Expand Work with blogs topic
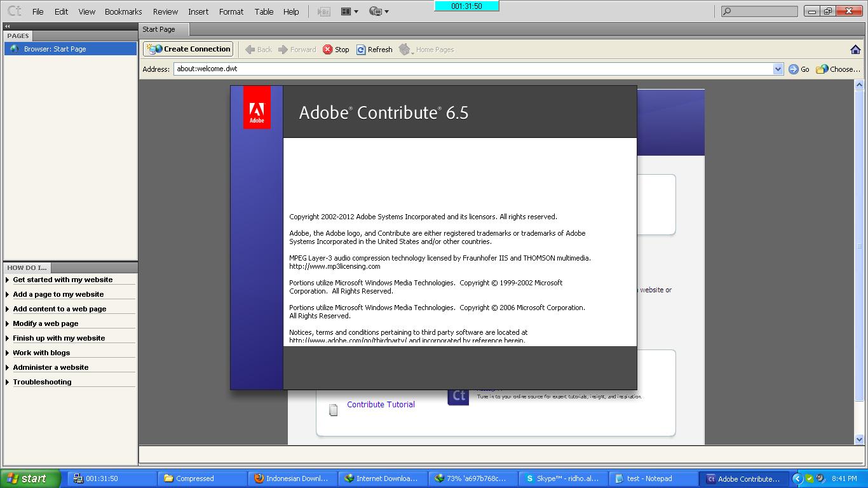Screen dimensions: 868x488 41,353
